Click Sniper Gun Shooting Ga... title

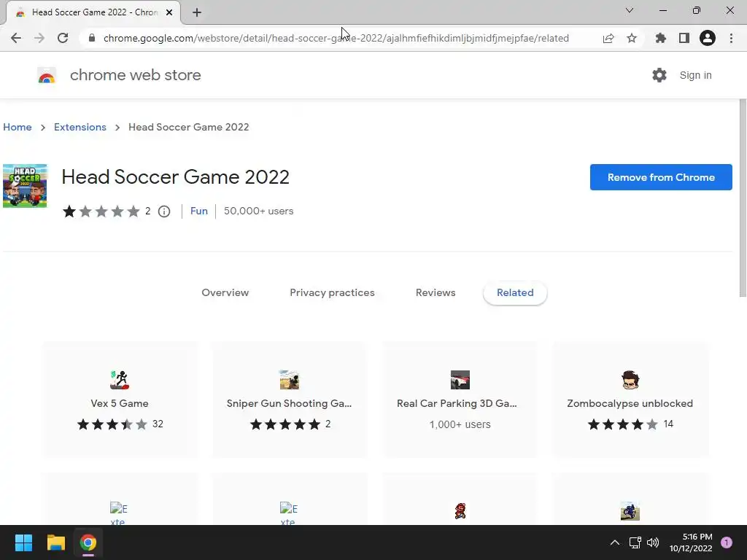289,403
